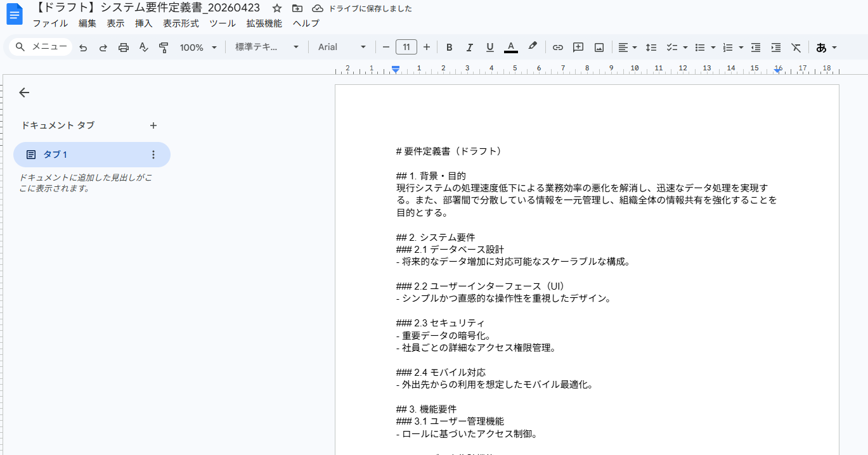
Task: Open the 100% zoom dropdown
Action: (198, 48)
